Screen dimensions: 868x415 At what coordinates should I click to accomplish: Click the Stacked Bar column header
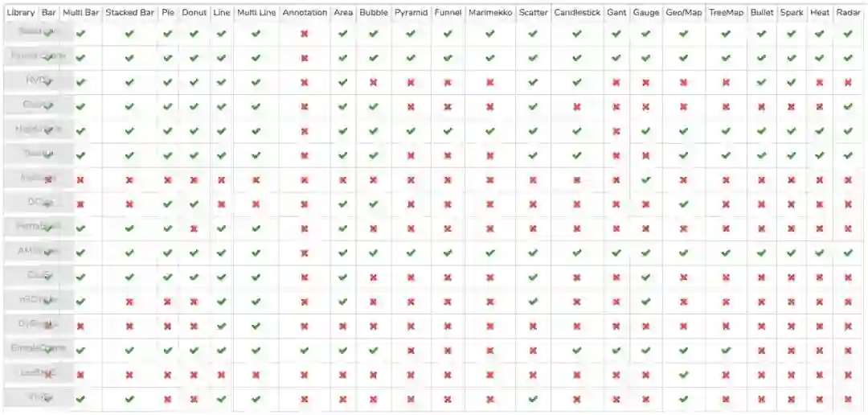pyautogui.click(x=129, y=13)
